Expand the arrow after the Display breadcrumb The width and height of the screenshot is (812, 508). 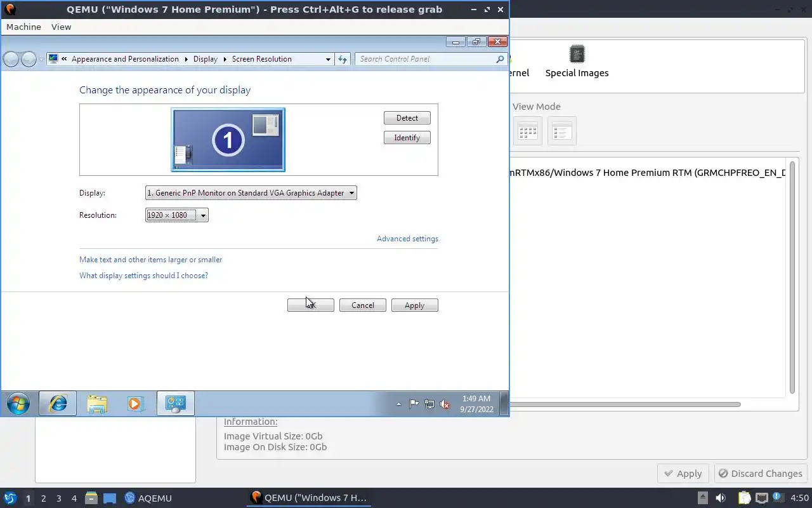pos(225,59)
